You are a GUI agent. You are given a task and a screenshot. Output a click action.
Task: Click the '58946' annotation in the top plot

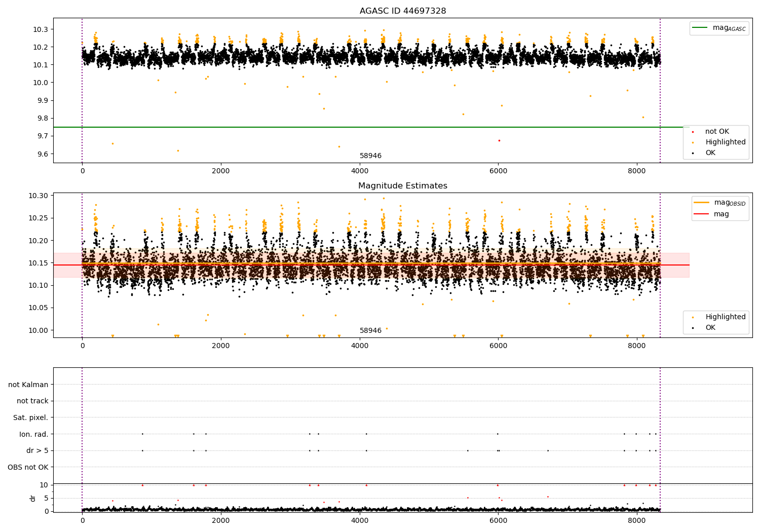point(370,156)
